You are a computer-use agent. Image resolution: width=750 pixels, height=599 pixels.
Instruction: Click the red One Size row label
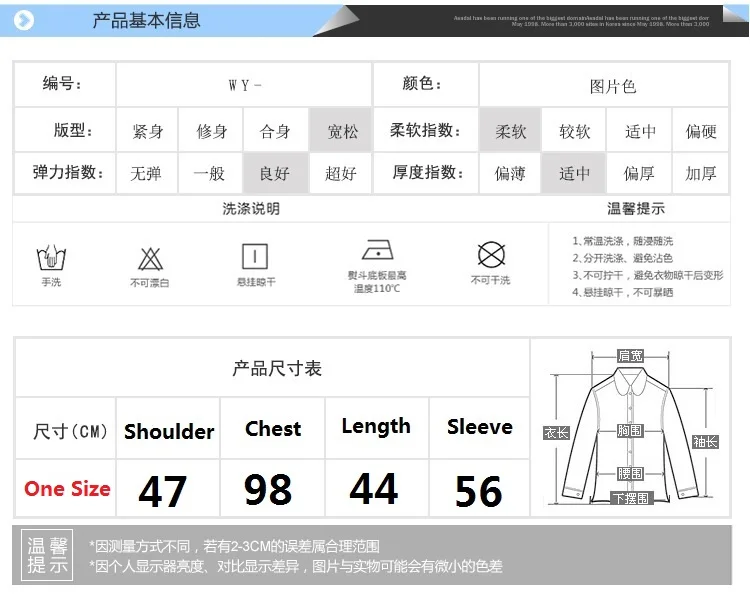[67, 488]
